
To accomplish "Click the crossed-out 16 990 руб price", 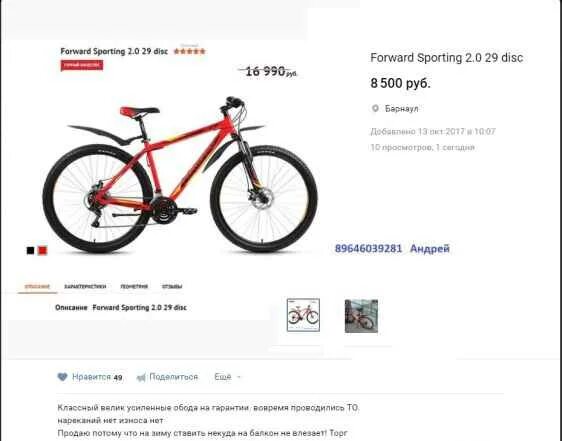I will tap(268, 71).
